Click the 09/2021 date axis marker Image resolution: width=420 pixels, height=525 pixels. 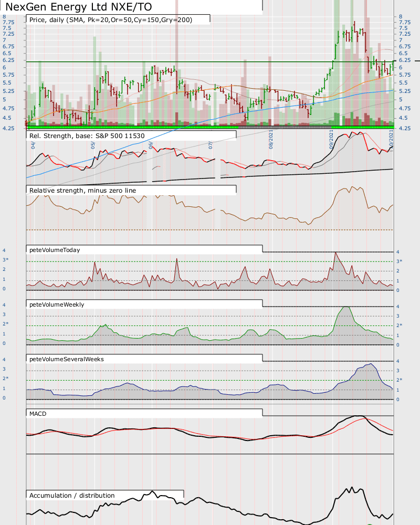point(331,140)
